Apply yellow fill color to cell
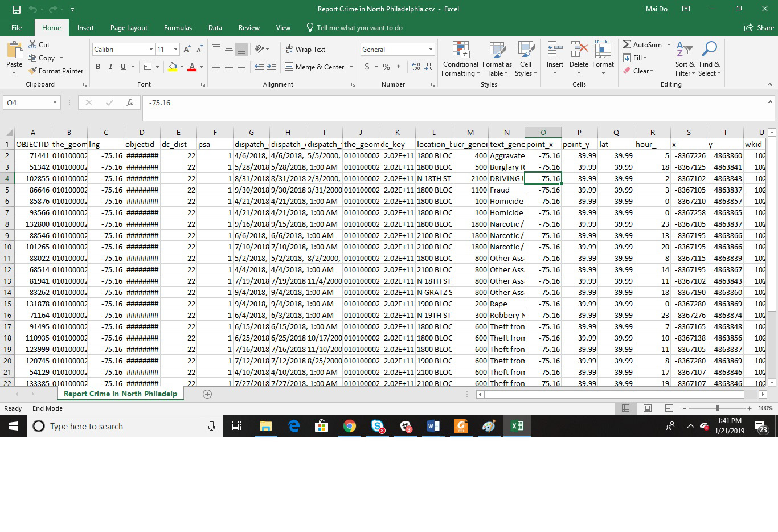 pos(173,67)
